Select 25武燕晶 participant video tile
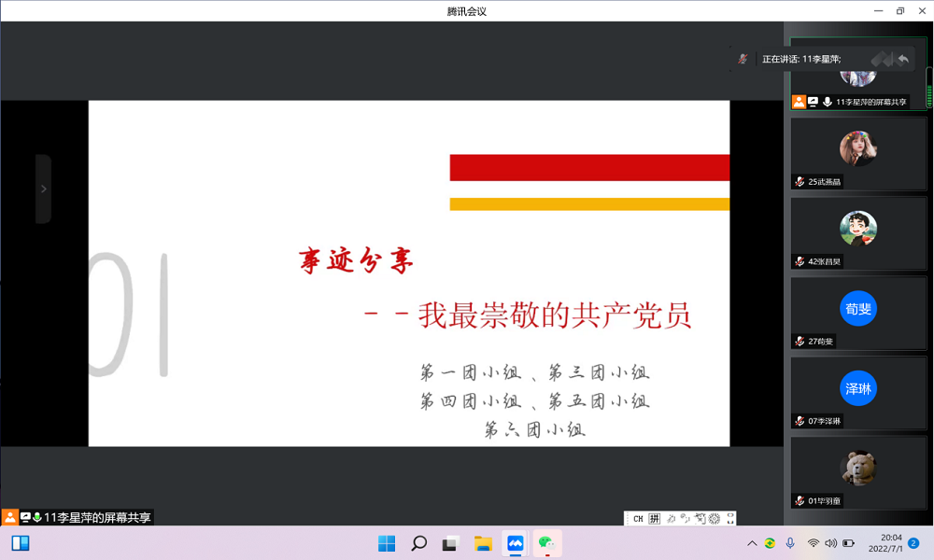Screen dimensions: 934x560 (x=858, y=153)
